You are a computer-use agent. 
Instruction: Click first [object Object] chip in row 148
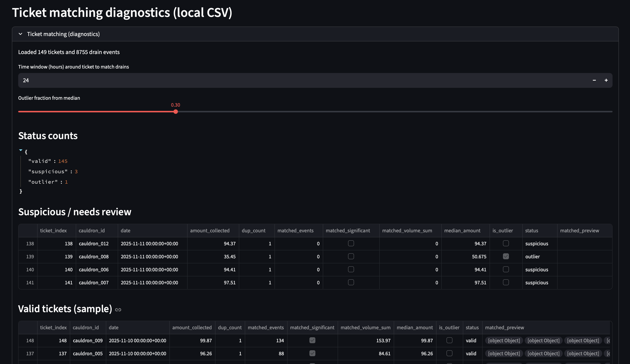[504, 340]
